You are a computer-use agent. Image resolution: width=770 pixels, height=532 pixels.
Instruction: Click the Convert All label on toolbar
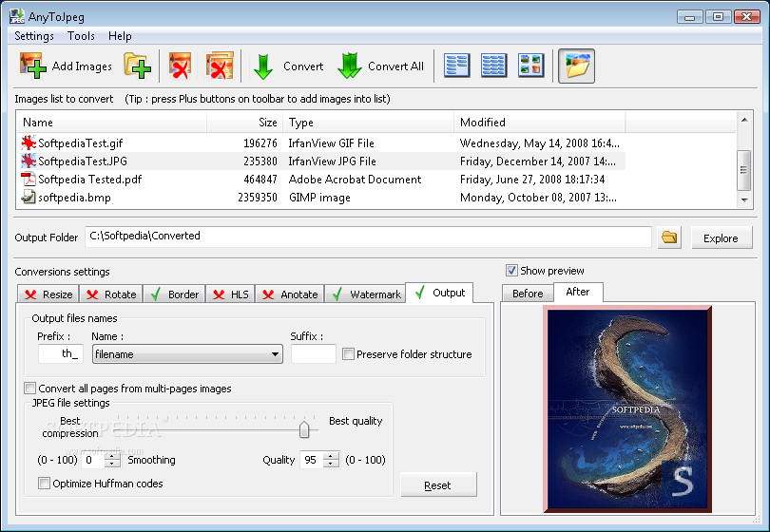click(395, 66)
